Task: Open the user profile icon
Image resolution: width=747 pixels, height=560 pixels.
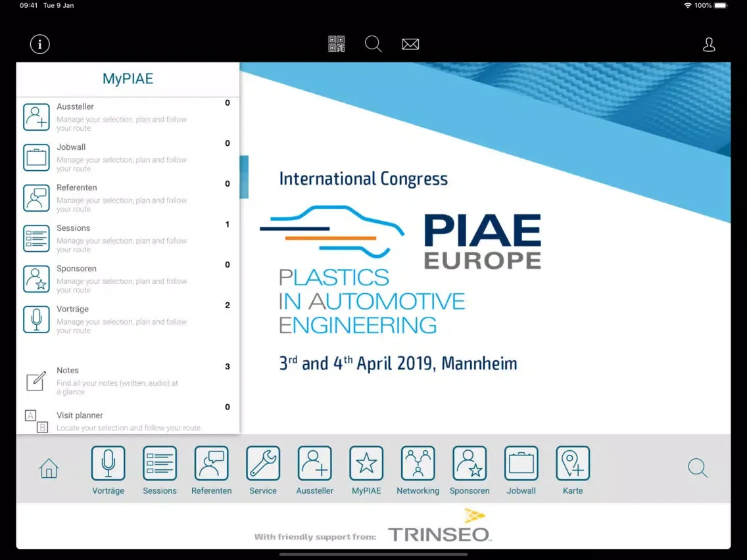Action: [x=709, y=44]
